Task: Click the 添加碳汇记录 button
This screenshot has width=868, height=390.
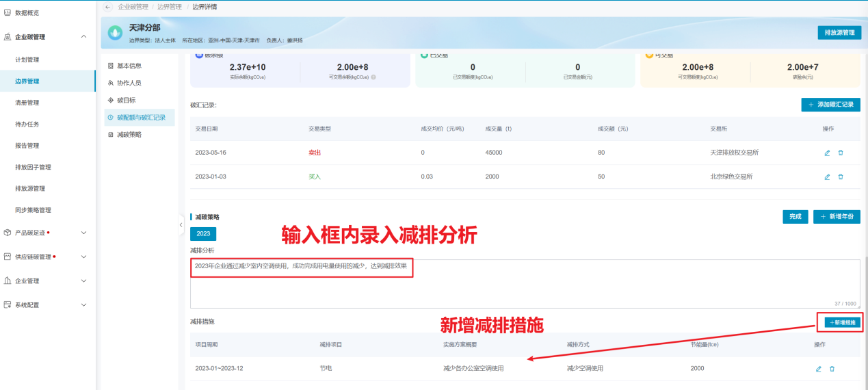Action: [830, 105]
